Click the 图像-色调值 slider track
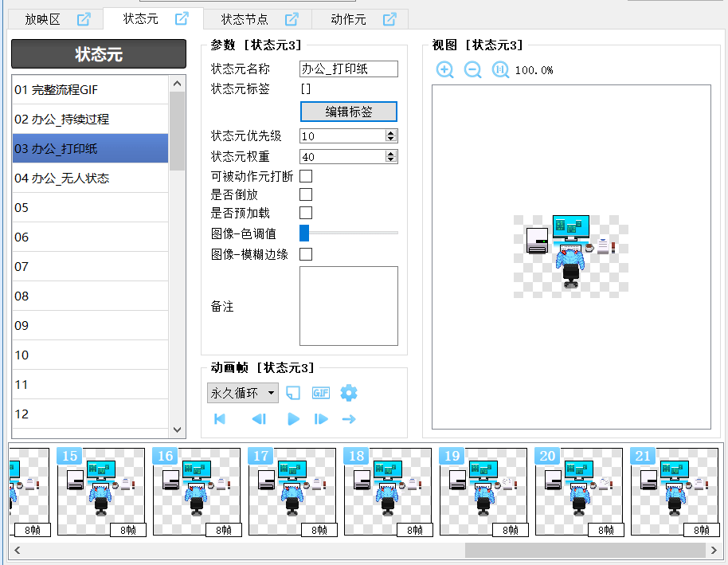 point(350,233)
